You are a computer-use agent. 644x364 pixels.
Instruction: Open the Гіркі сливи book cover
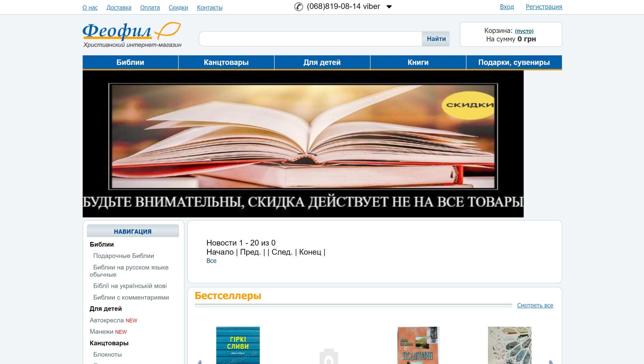point(238,345)
